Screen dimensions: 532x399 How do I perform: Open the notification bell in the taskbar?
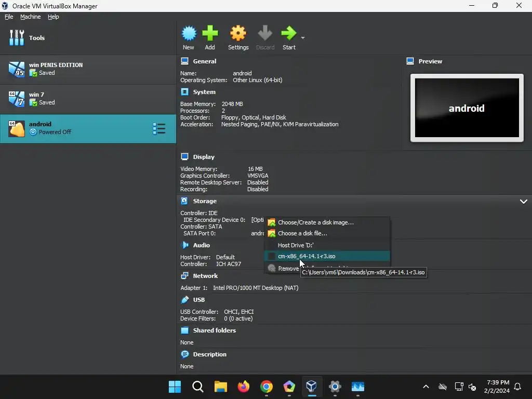pos(518,387)
